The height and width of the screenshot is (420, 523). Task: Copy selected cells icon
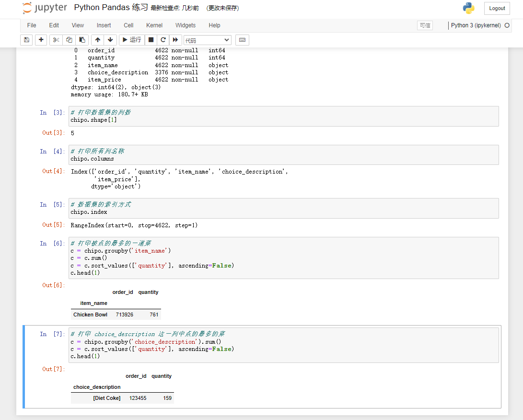pyautogui.click(x=69, y=40)
